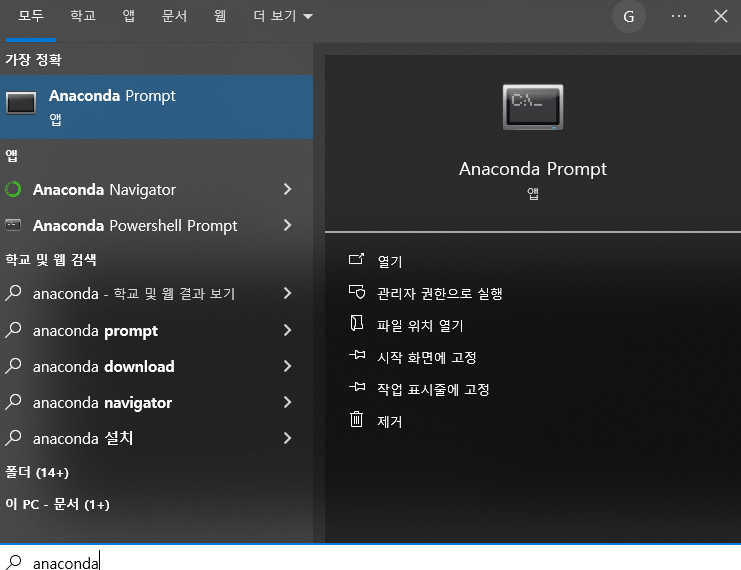
Task: Expand arrow for anaconda prompt suggestion
Action: (287, 330)
